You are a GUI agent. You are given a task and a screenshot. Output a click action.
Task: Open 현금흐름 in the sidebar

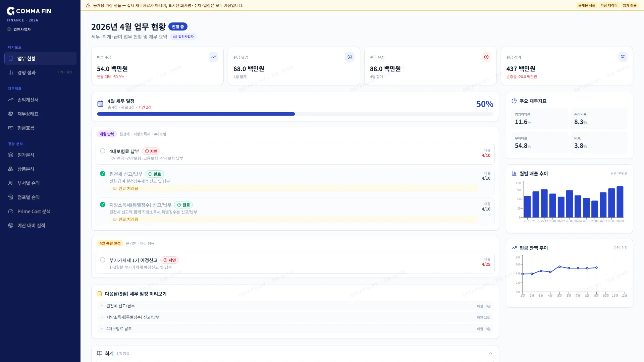40,128
